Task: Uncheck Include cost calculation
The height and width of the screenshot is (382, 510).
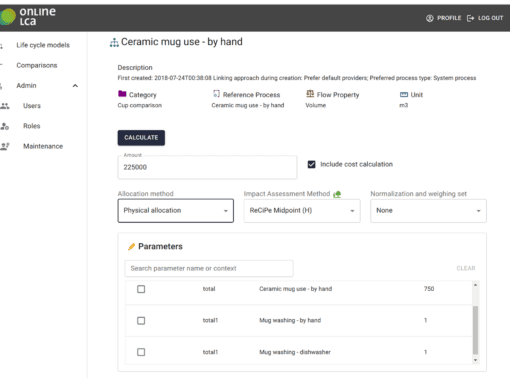Action: point(311,164)
